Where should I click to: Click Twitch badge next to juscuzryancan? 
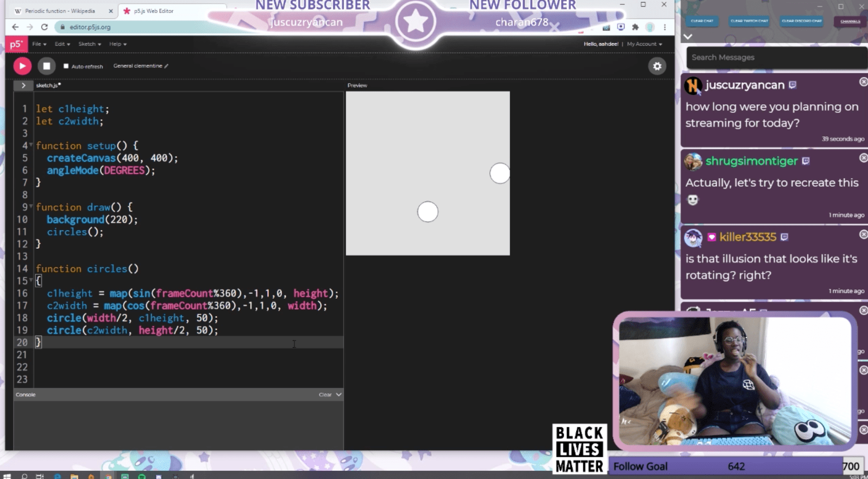792,85
